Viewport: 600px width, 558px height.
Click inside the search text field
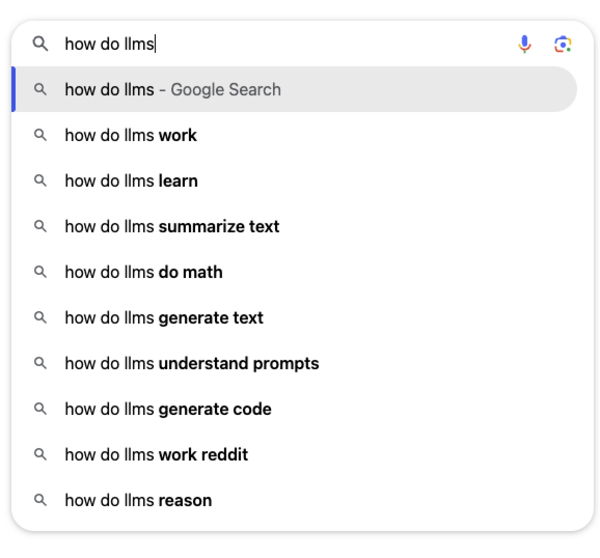(x=300, y=44)
